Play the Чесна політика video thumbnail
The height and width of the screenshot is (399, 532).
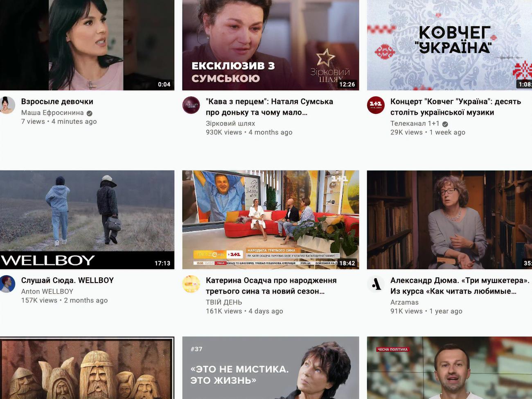[449, 368]
